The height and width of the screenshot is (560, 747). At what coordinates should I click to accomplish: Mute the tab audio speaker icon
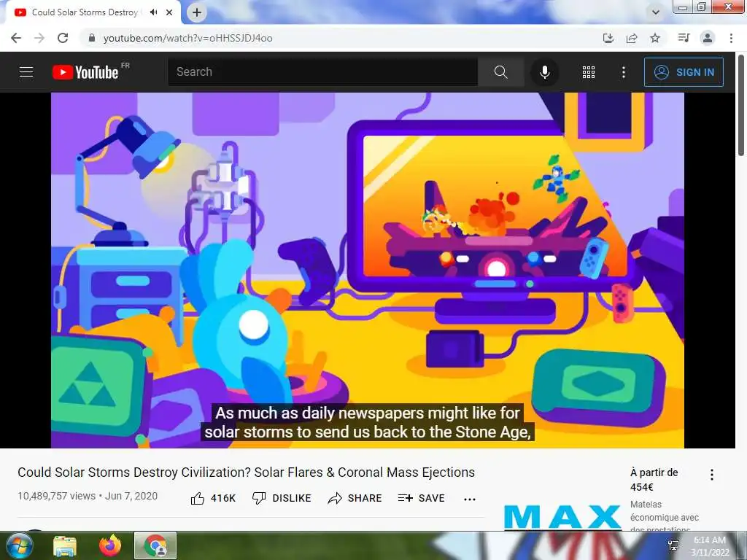point(153,12)
